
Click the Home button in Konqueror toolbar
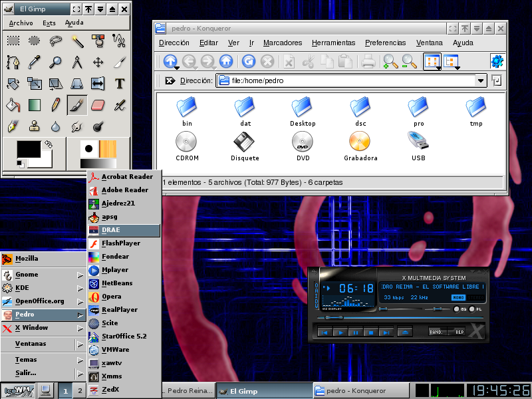(x=226, y=62)
